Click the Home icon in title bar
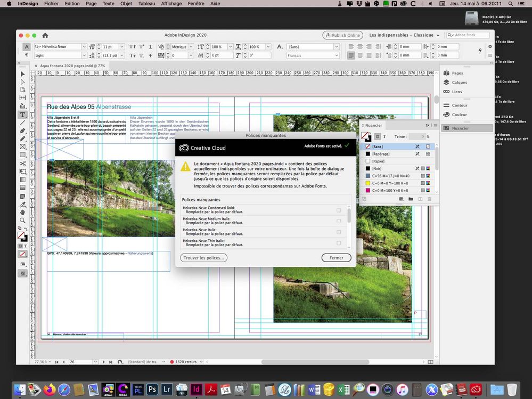This screenshot has height=399, width=532. tap(45, 35)
